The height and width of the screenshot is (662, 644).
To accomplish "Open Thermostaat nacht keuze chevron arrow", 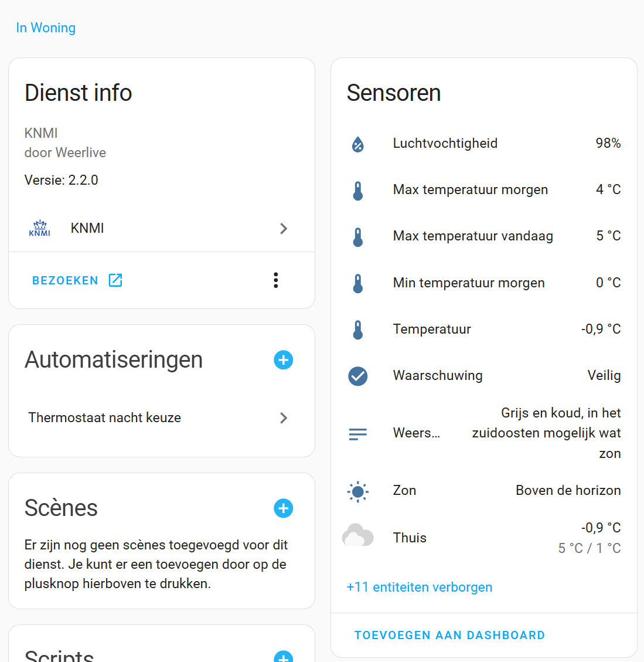I will [284, 418].
